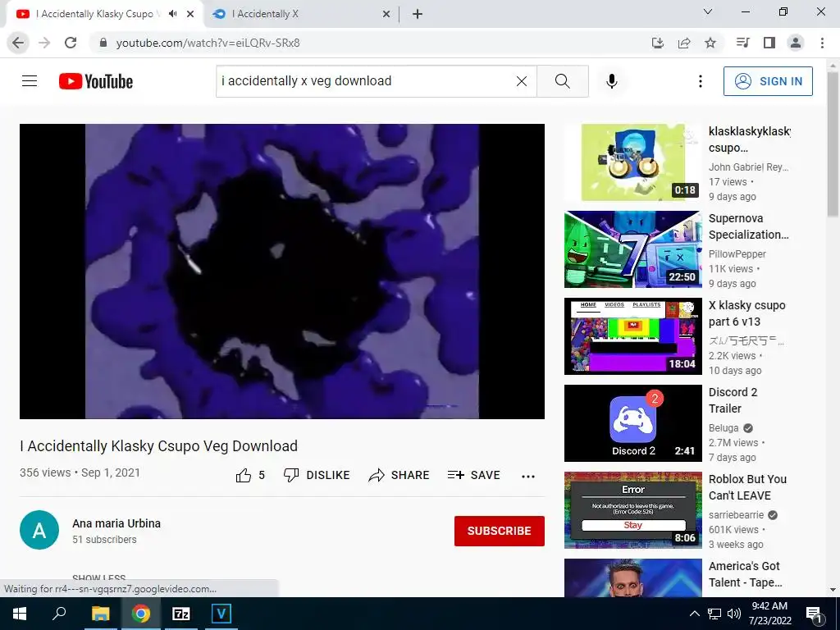Image resolution: width=840 pixels, height=630 pixels.
Task: Open the Ana maria Urbina channel avatar
Action: (39, 530)
